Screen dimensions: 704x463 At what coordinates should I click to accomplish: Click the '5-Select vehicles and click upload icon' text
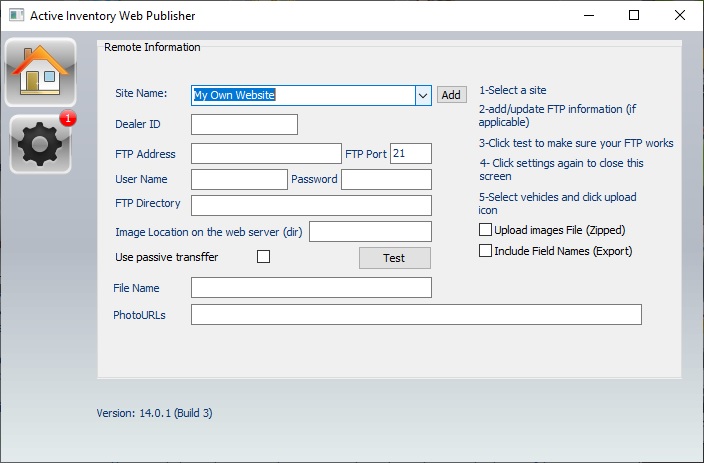[558, 203]
